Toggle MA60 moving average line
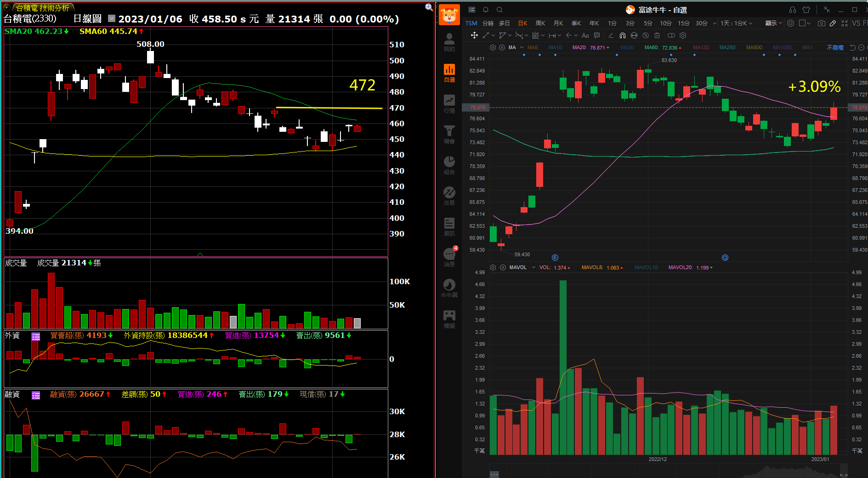This screenshot has width=868, height=478. [663, 47]
